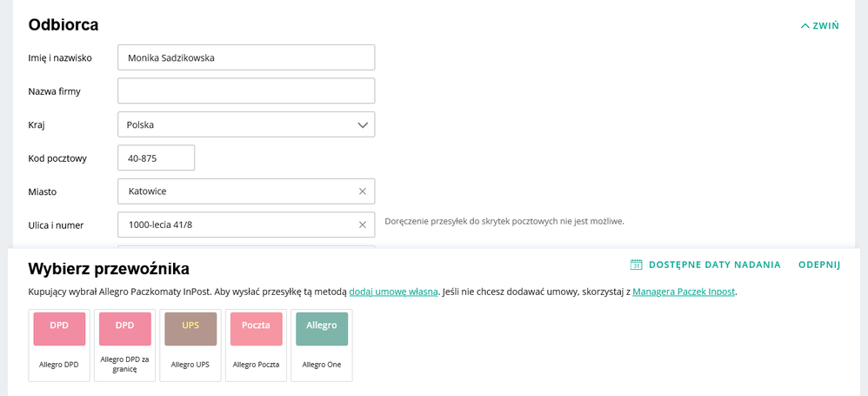868x396 pixels.
Task: Clear the Miasto field with the X icon
Action: (363, 191)
